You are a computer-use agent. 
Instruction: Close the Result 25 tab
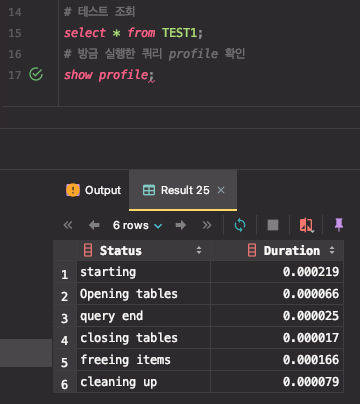point(221,190)
